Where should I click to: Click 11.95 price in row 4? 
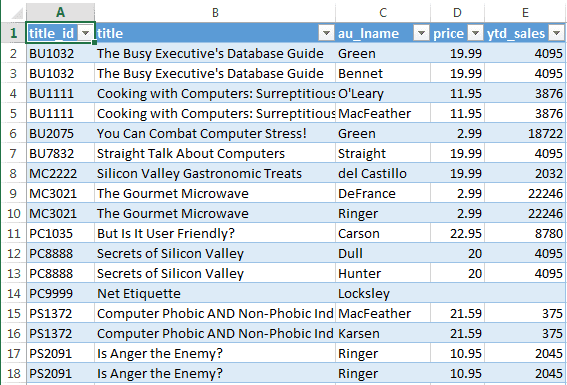457,94
